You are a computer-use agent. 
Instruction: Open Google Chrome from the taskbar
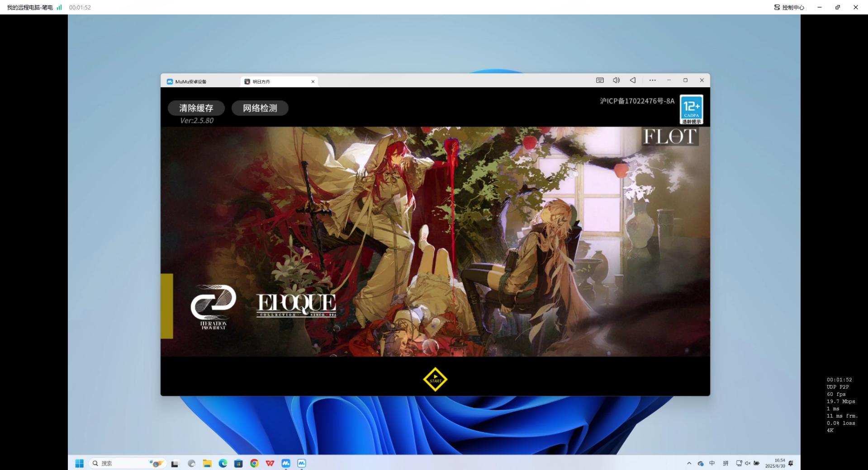click(x=254, y=463)
